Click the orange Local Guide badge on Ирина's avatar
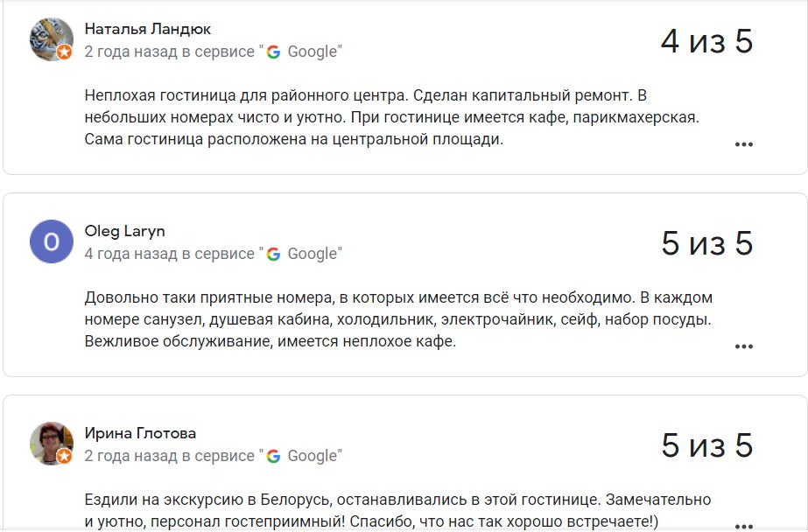The image size is (808, 532). (64, 456)
